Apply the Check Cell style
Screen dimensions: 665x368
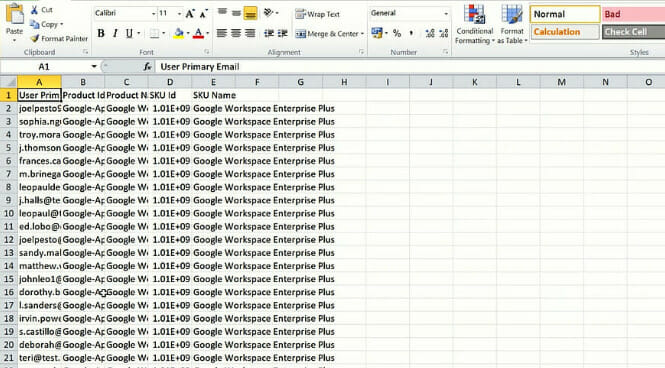coord(633,32)
